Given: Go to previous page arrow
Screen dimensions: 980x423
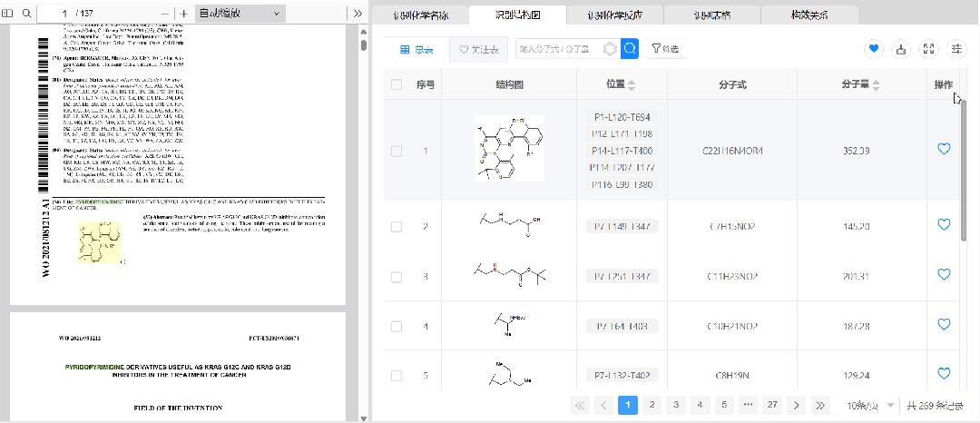Looking at the screenshot, I should point(603,406).
